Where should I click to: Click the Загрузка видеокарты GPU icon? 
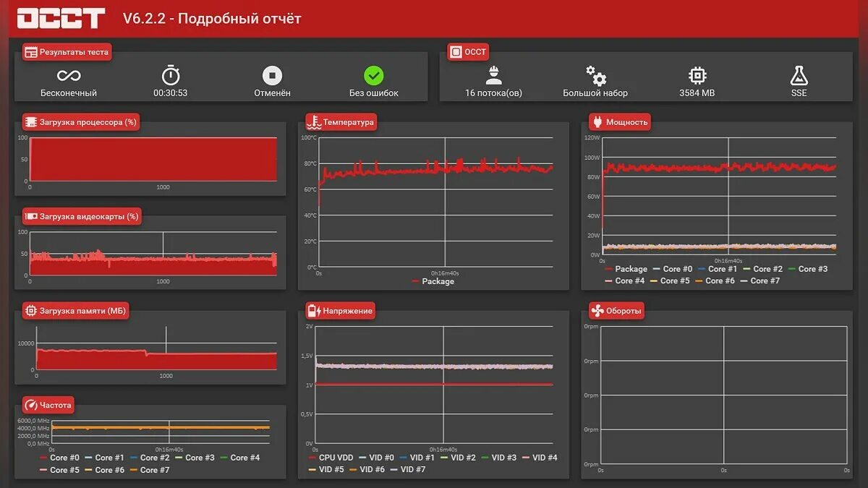[31, 216]
